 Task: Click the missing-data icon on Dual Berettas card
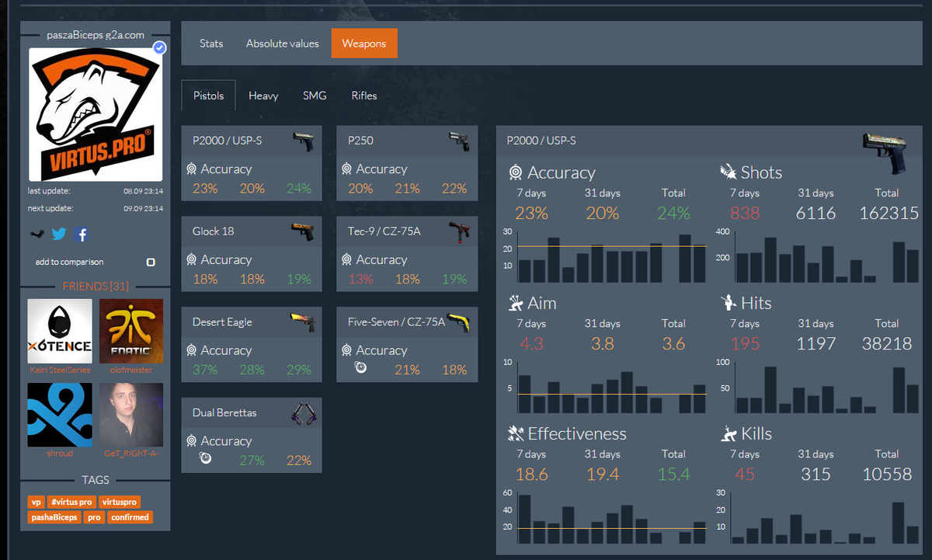[x=206, y=458]
